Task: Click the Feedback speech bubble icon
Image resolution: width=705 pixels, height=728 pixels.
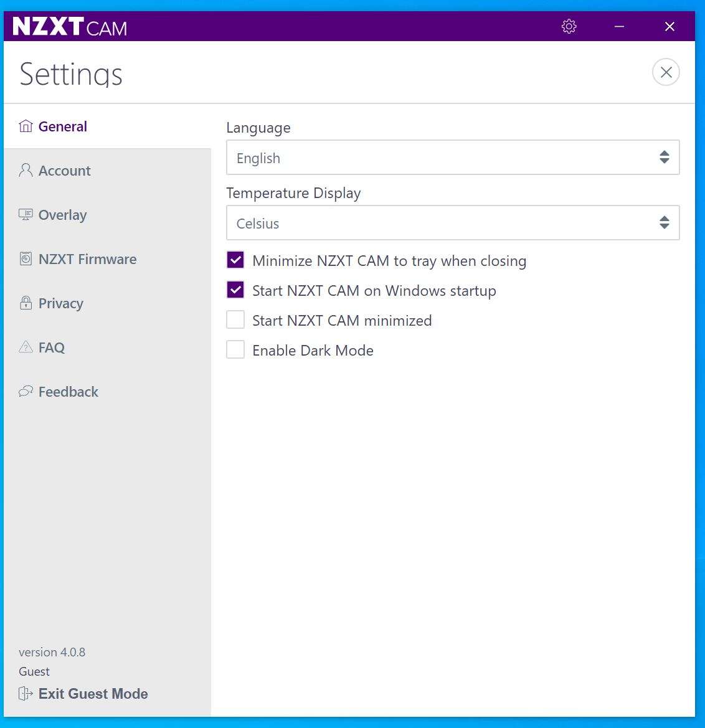Action: 26,392
